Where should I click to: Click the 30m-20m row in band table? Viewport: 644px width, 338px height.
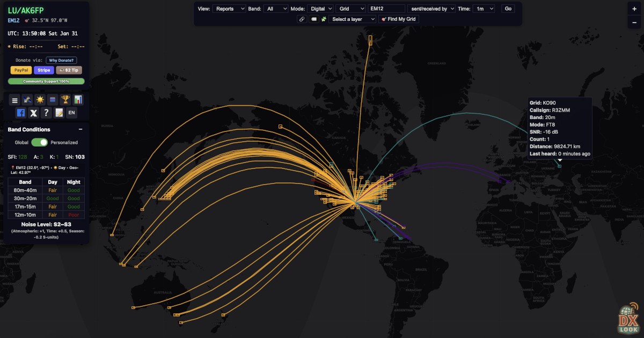click(46, 199)
